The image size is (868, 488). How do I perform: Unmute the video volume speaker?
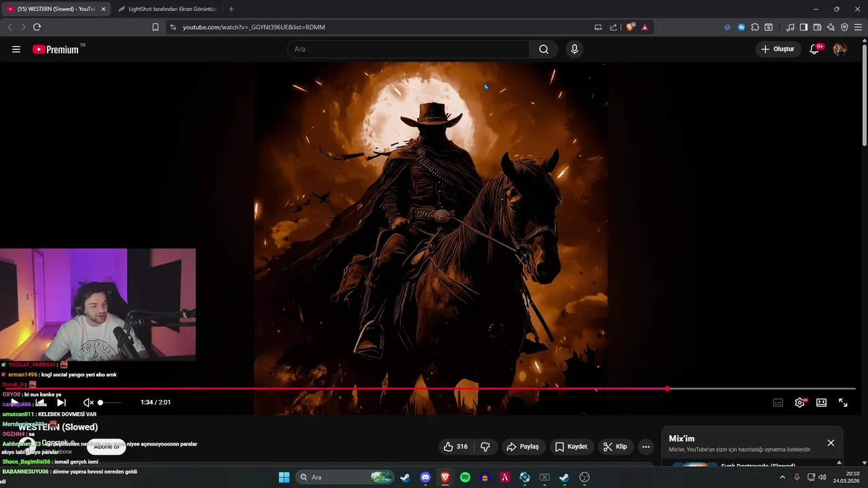click(x=88, y=403)
